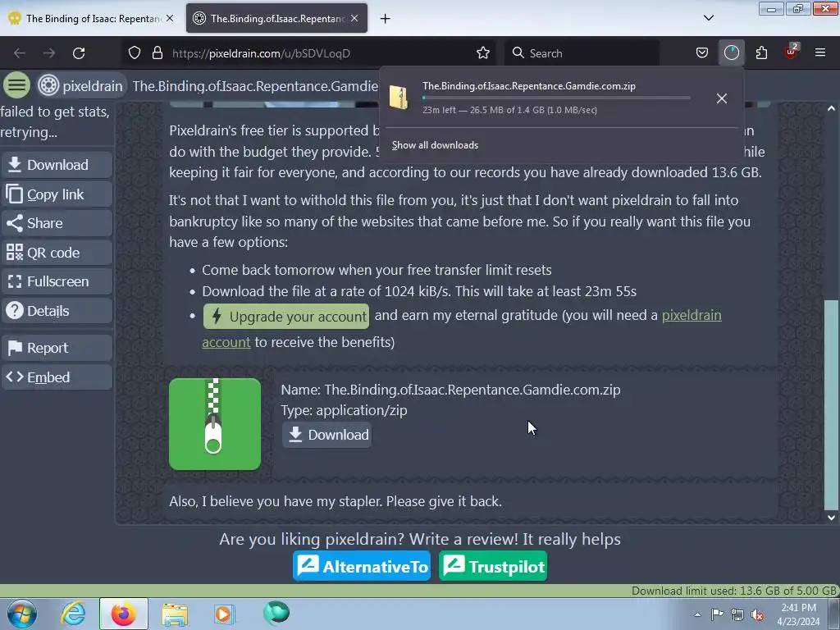Click the browser Forward arrow
Screen dimensions: 840x630
(49, 53)
